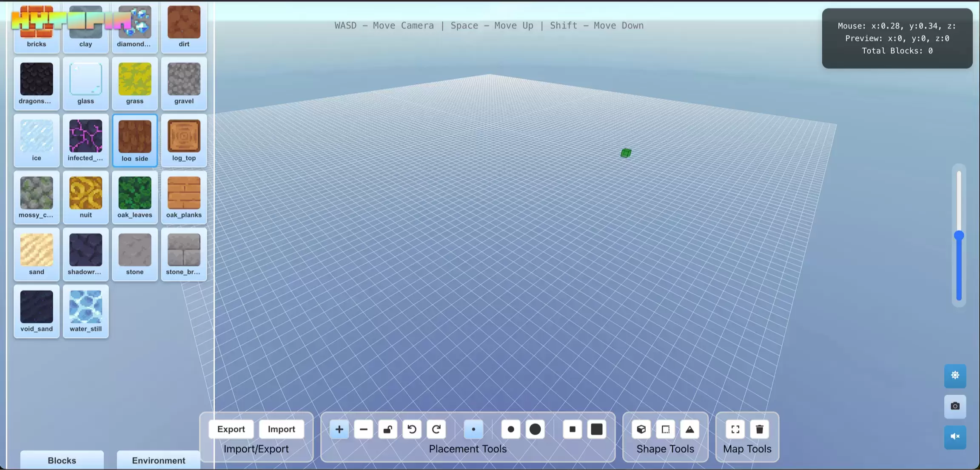Switch to the Blocks tab
This screenshot has width=980, height=470.
(62, 460)
